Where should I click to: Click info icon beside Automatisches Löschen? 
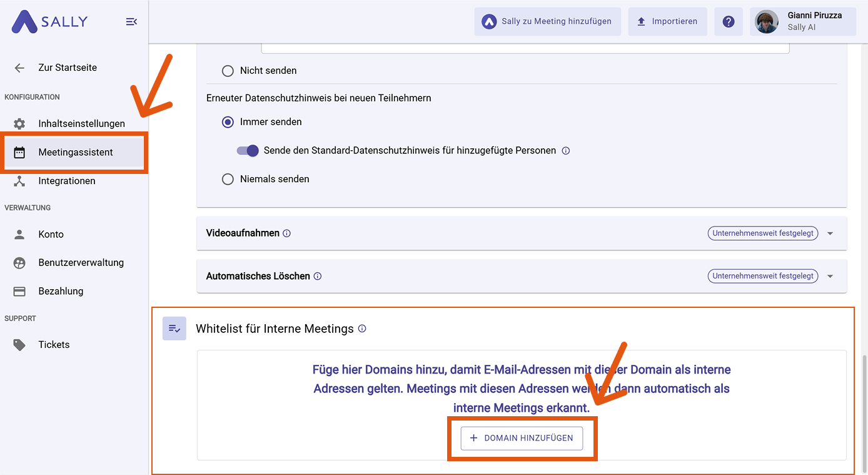(317, 277)
